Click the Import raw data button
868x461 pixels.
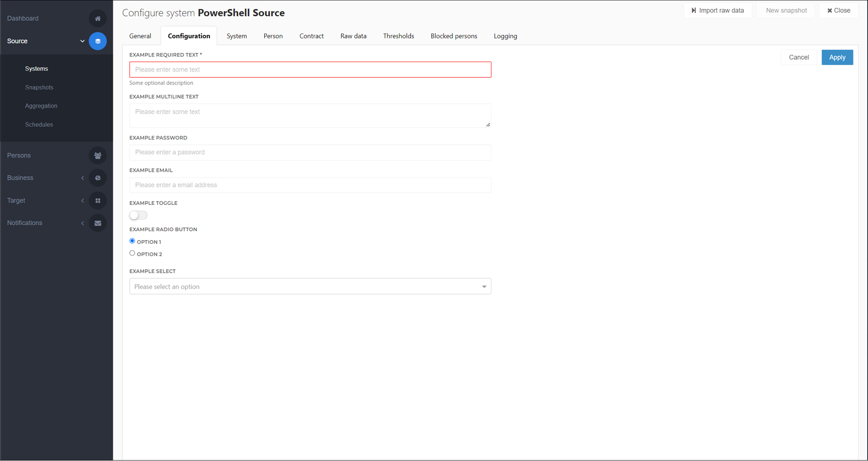[x=717, y=10]
